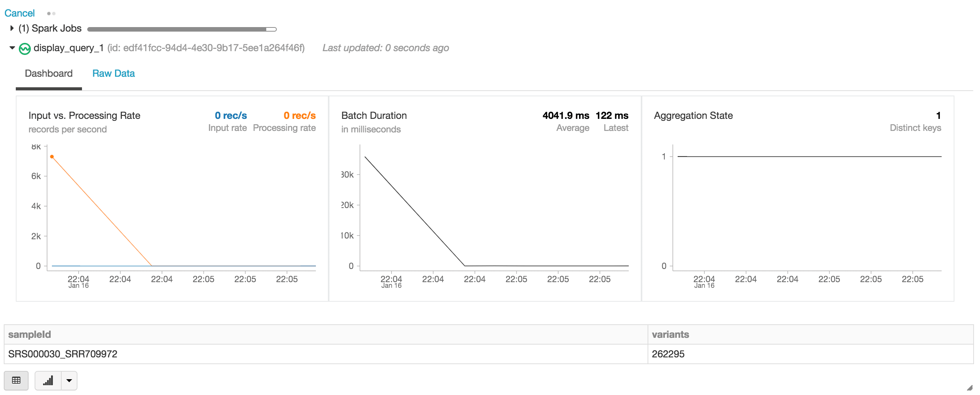This screenshot has height=395, width=980.
Task: Open the Raw Data tab
Action: [x=113, y=73]
